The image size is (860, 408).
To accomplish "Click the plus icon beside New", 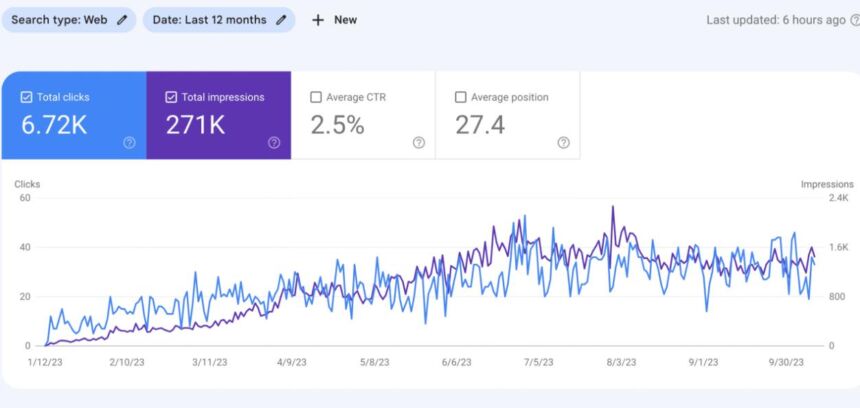I will coord(318,20).
